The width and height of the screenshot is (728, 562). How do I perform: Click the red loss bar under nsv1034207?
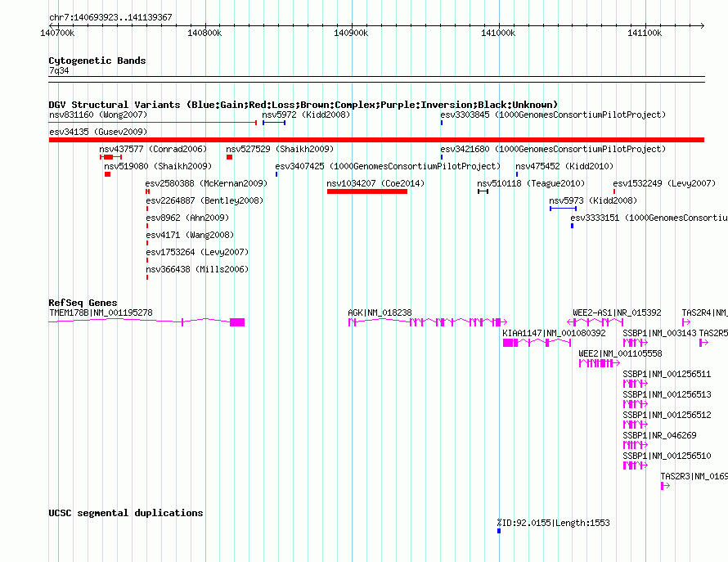click(x=367, y=191)
